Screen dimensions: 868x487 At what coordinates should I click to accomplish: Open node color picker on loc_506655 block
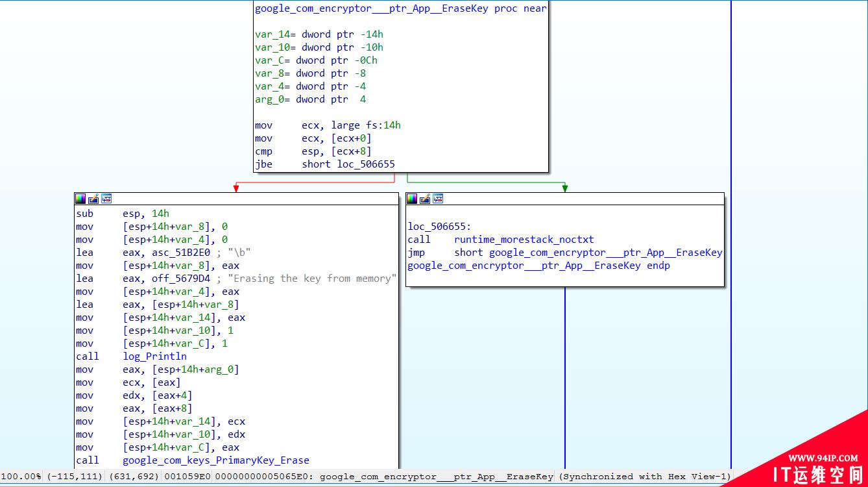(x=412, y=199)
